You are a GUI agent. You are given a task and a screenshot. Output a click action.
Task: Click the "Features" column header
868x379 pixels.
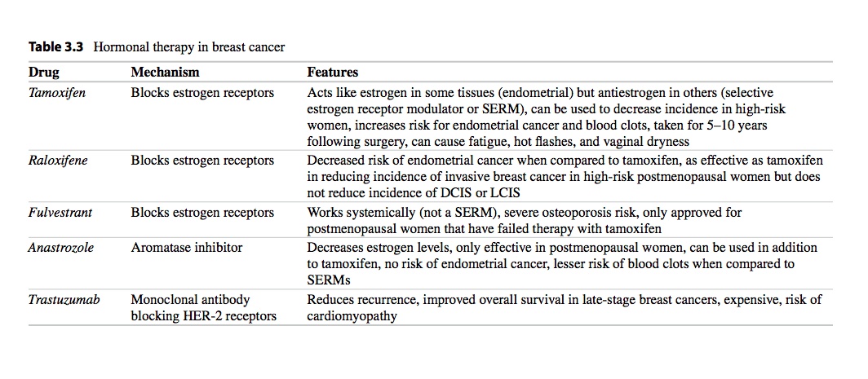coord(332,73)
